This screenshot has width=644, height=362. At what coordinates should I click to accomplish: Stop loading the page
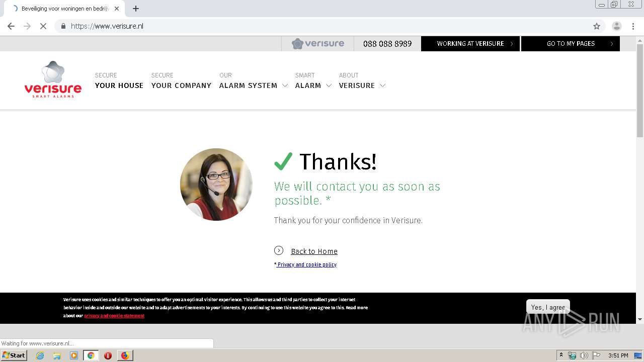pyautogui.click(x=43, y=26)
